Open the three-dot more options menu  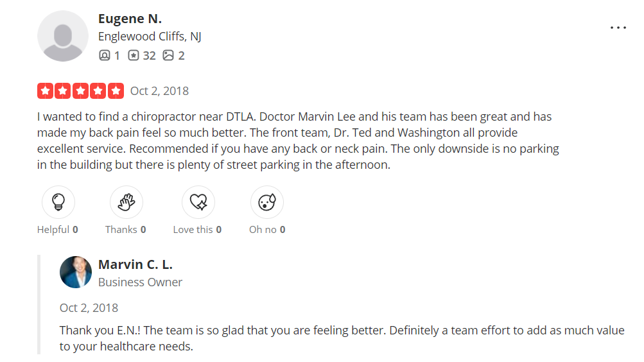pyautogui.click(x=618, y=28)
